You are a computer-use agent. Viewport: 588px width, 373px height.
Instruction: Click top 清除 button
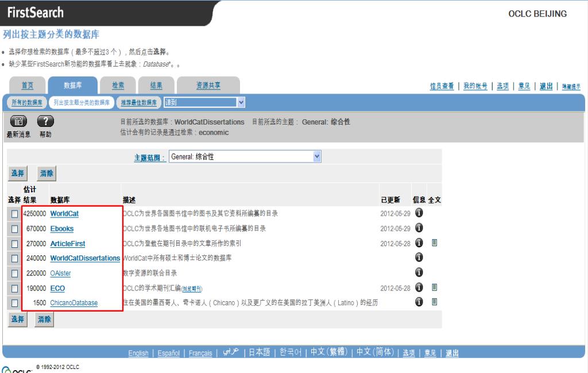(47, 173)
